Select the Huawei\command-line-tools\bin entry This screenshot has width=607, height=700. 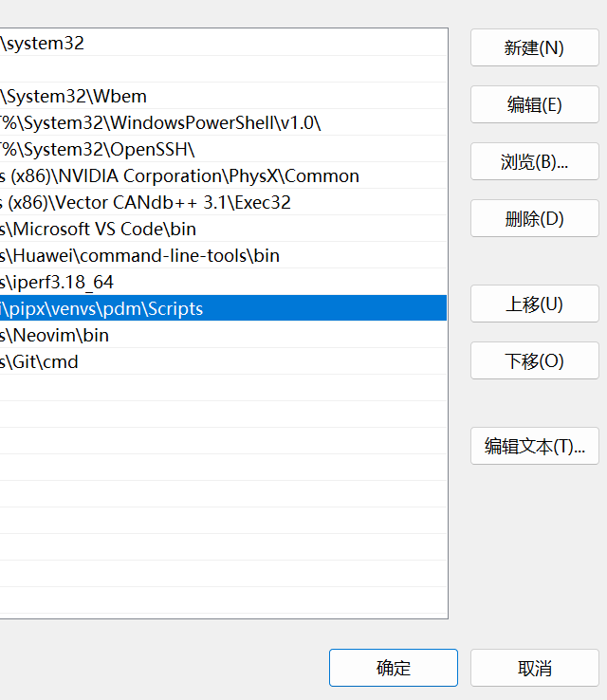point(223,255)
